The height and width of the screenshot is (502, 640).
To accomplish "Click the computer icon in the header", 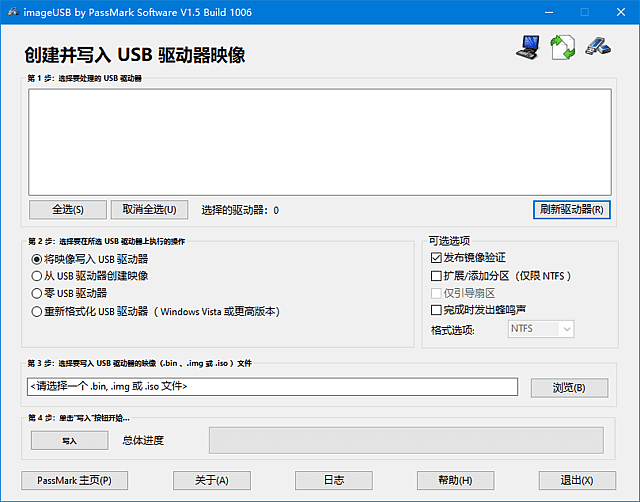I will pyautogui.click(x=527, y=46).
